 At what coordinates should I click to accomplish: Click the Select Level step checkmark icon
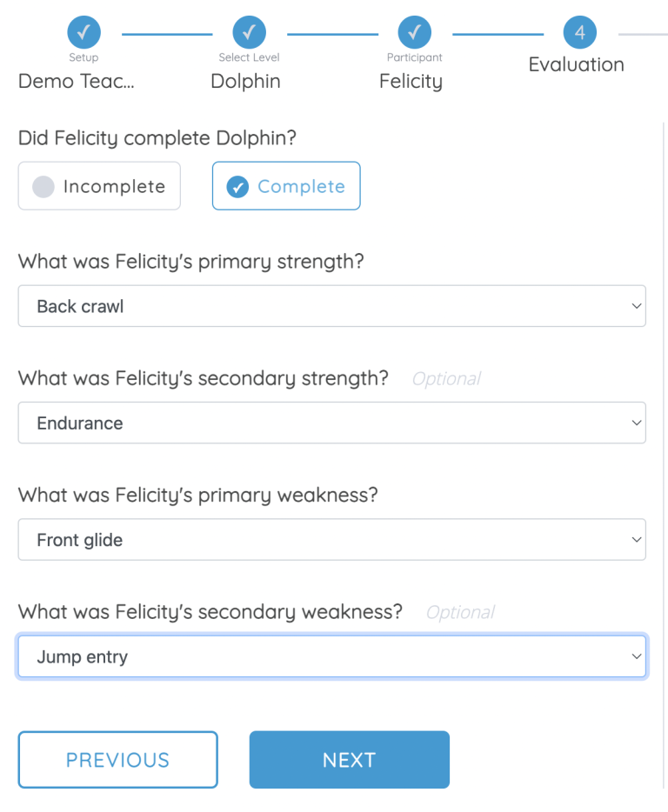(249, 32)
